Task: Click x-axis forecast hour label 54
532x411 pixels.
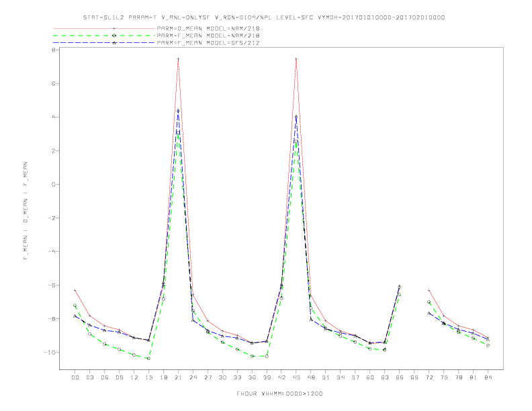Action: coord(341,377)
